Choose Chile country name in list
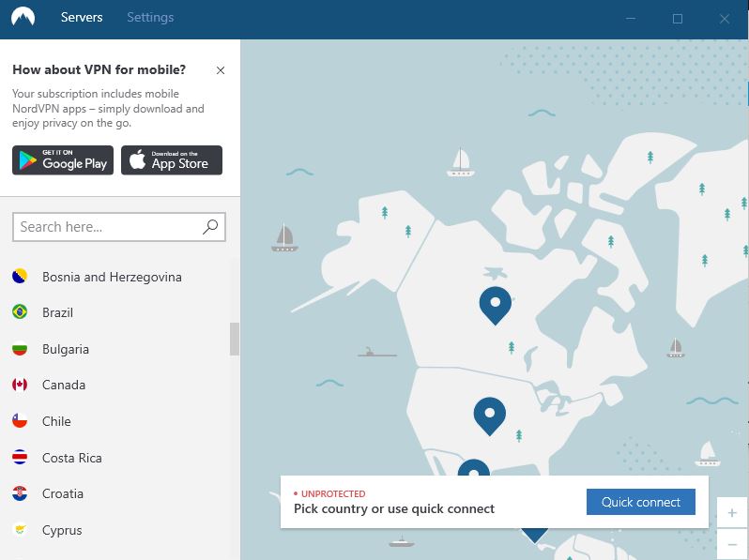The image size is (749, 560). pos(56,421)
